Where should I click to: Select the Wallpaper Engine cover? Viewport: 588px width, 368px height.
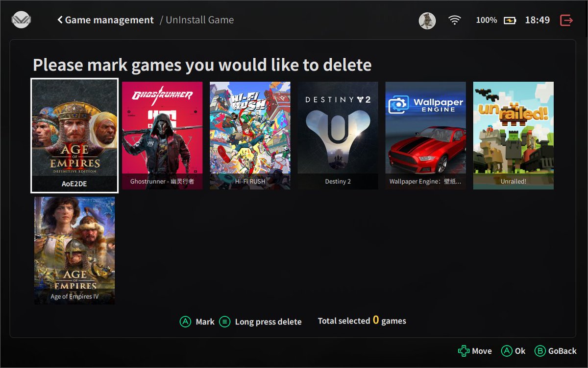pos(426,136)
